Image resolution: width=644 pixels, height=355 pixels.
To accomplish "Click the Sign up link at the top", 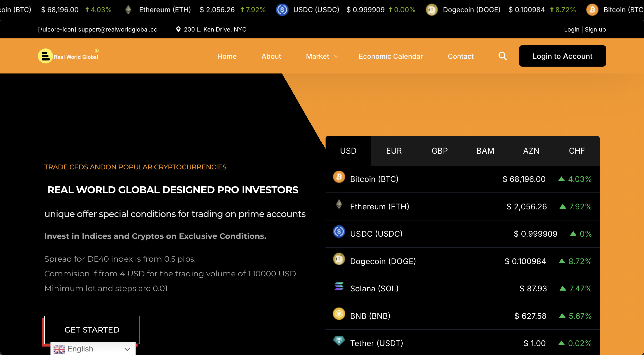I will tap(595, 29).
